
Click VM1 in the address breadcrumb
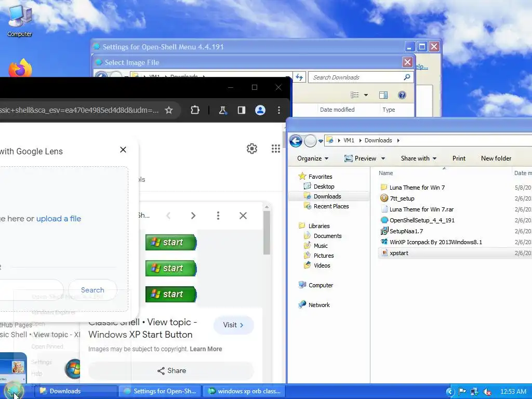(349, 140)
